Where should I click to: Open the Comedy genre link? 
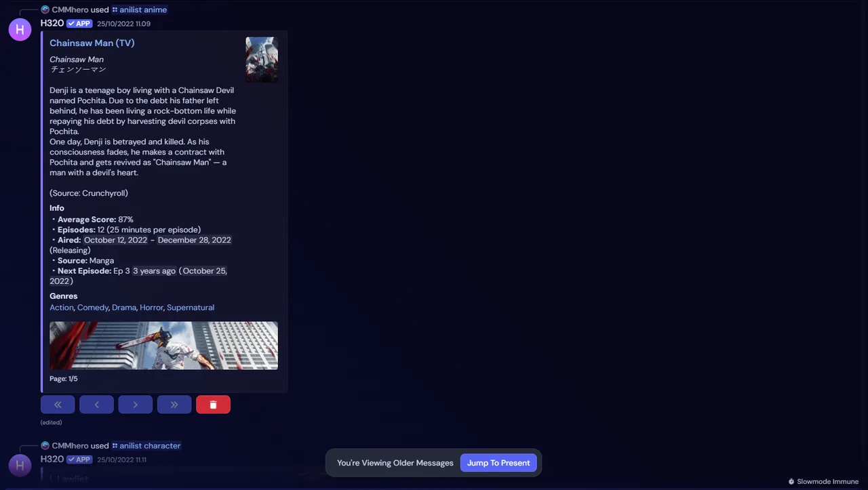93,308
